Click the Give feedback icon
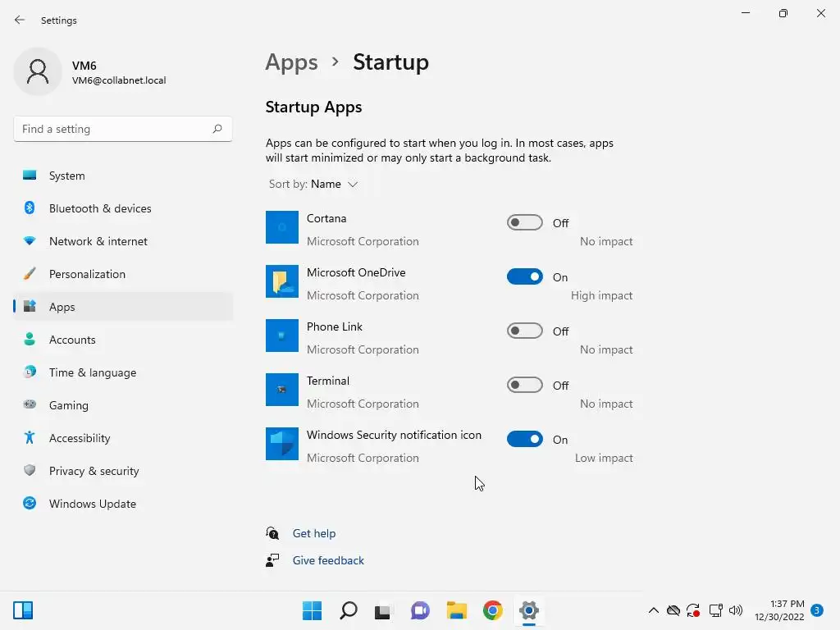840x630 pixels. point(272,560)
